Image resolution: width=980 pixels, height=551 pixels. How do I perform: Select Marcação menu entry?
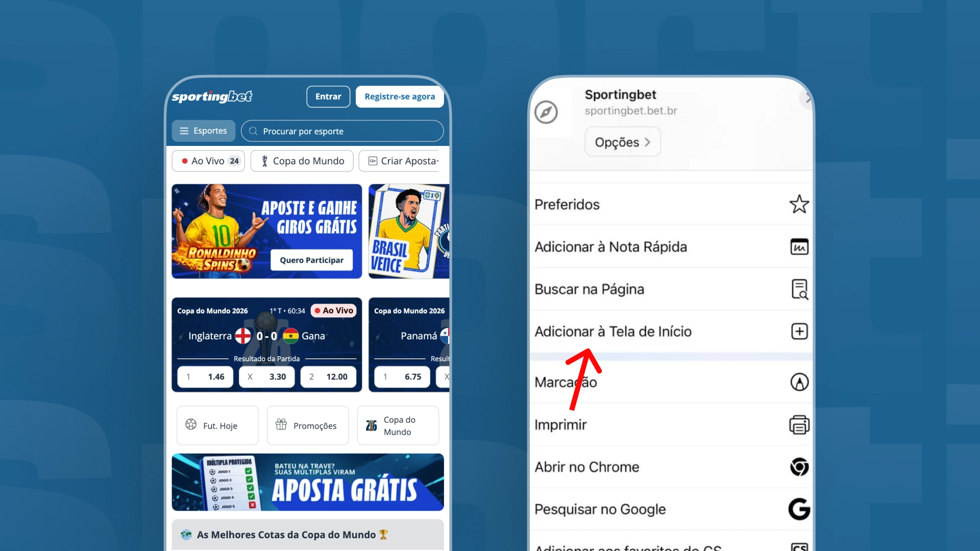(671, 382)
